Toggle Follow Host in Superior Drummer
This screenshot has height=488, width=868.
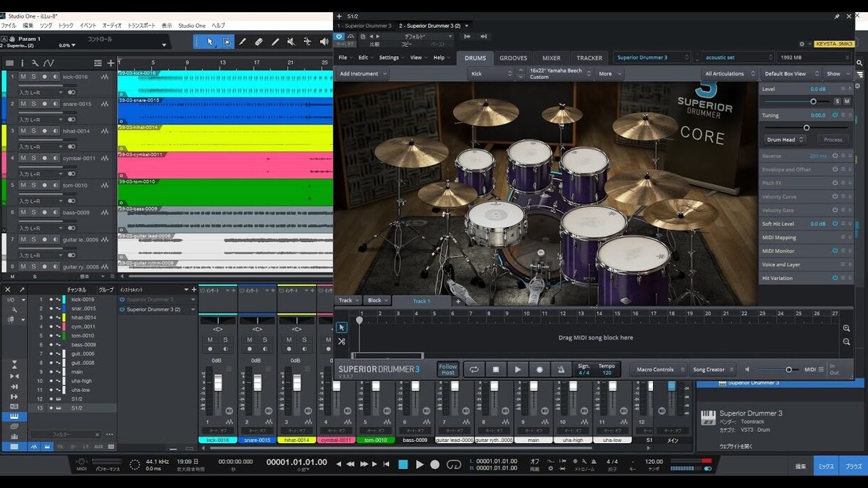[448, 369]
